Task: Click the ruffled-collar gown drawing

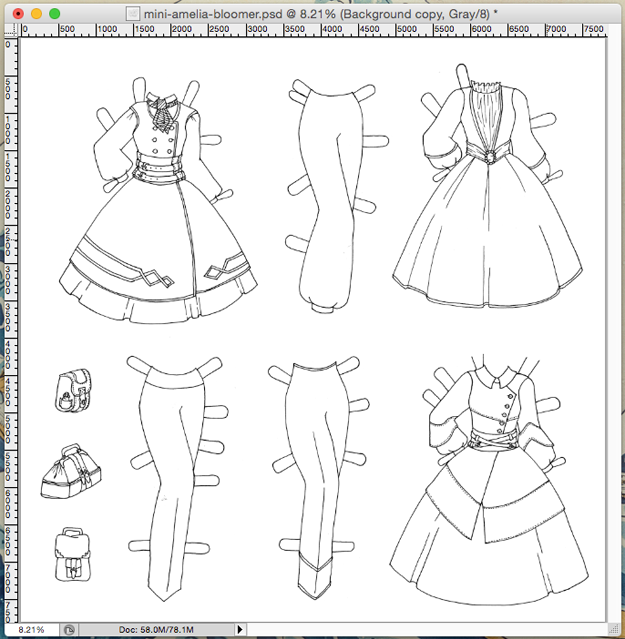Action: [488, 186]
